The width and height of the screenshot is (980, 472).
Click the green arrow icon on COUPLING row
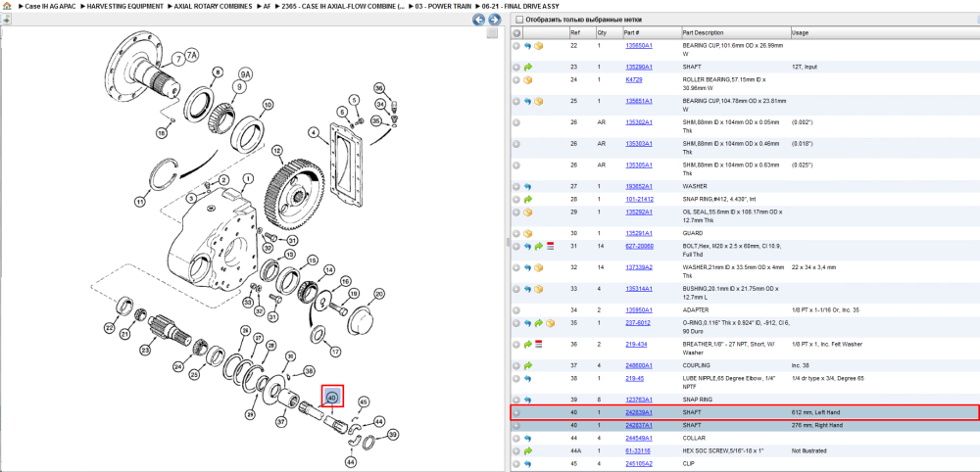527,365
